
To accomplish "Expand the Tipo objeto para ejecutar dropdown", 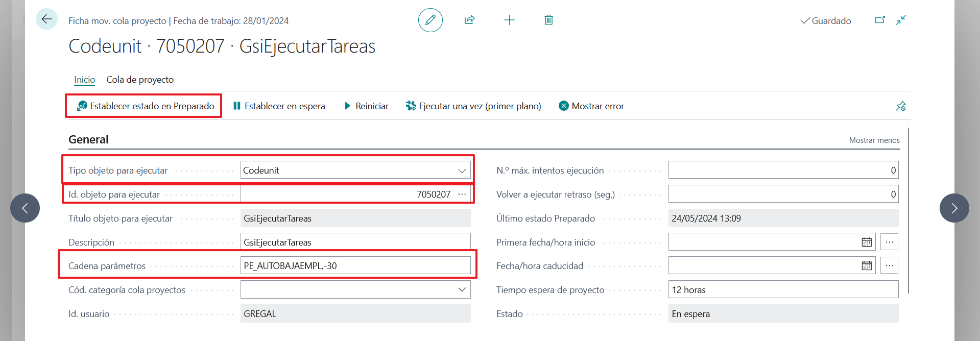I will point(462,170).
